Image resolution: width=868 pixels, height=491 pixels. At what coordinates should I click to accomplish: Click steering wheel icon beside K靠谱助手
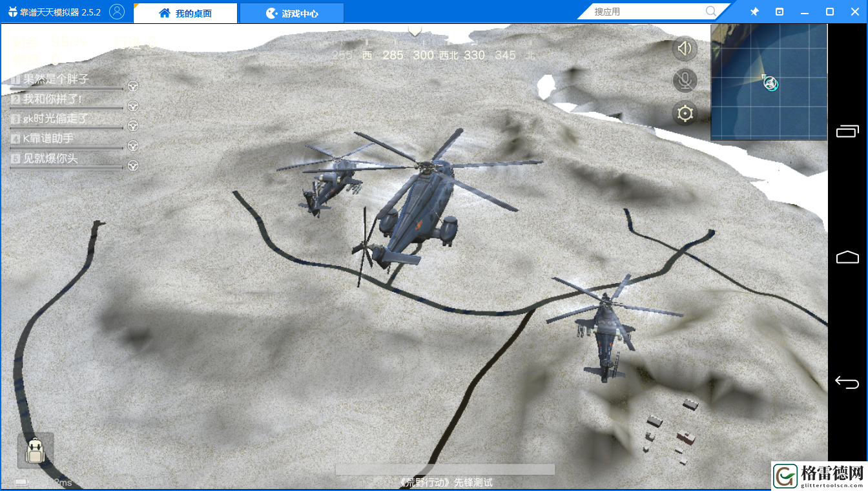point(132,145)
